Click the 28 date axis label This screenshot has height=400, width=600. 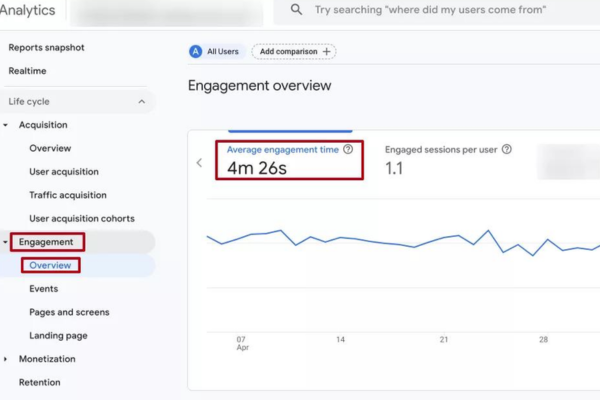point(543,340)
